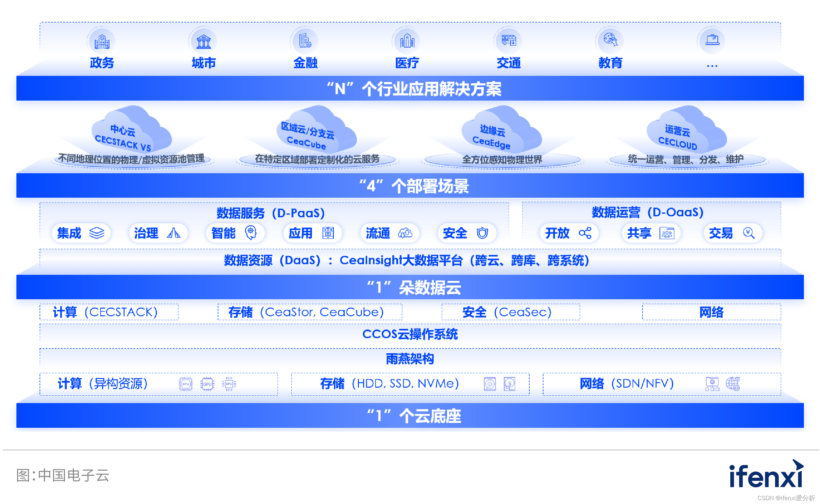820x504 pixels.
Task: Click the "N"个行业应用解决方案 banner
Action: click(410, 88)
